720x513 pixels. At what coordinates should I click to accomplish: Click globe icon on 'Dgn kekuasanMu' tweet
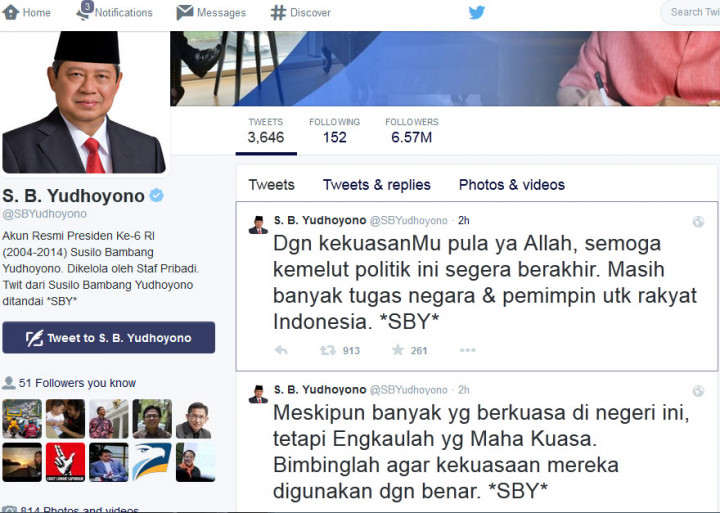pyautogui.click(x=698, y=222)
